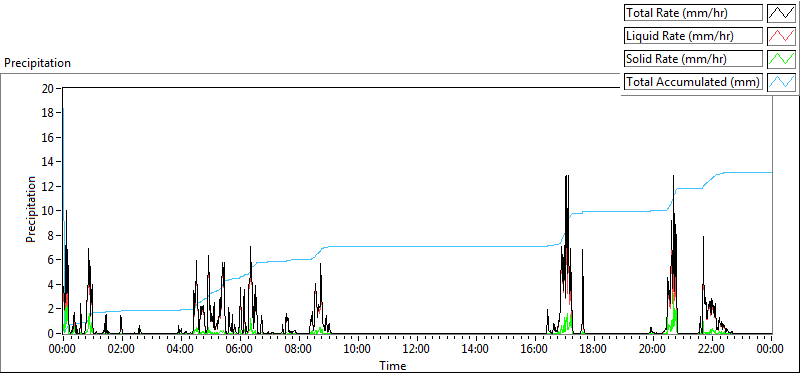Click the Total Accumulated blue line icon
The width and height of the screenshot is (800, 373).
(x=782, y=82)
